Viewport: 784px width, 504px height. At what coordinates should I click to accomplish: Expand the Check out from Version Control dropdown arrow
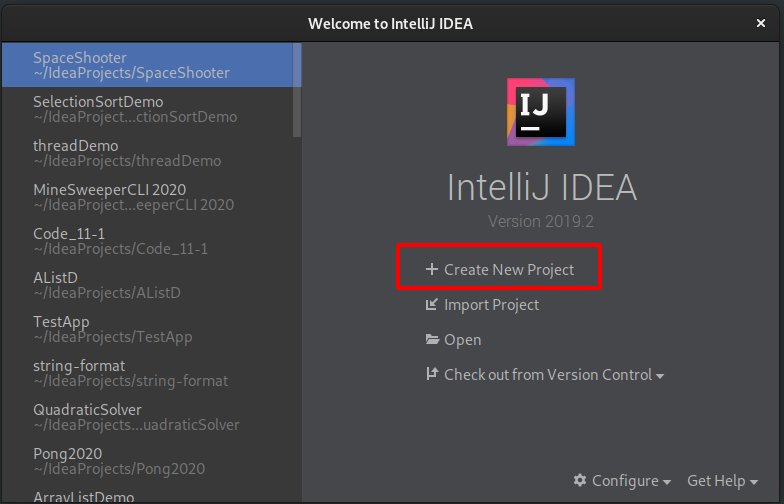point(660,376)
